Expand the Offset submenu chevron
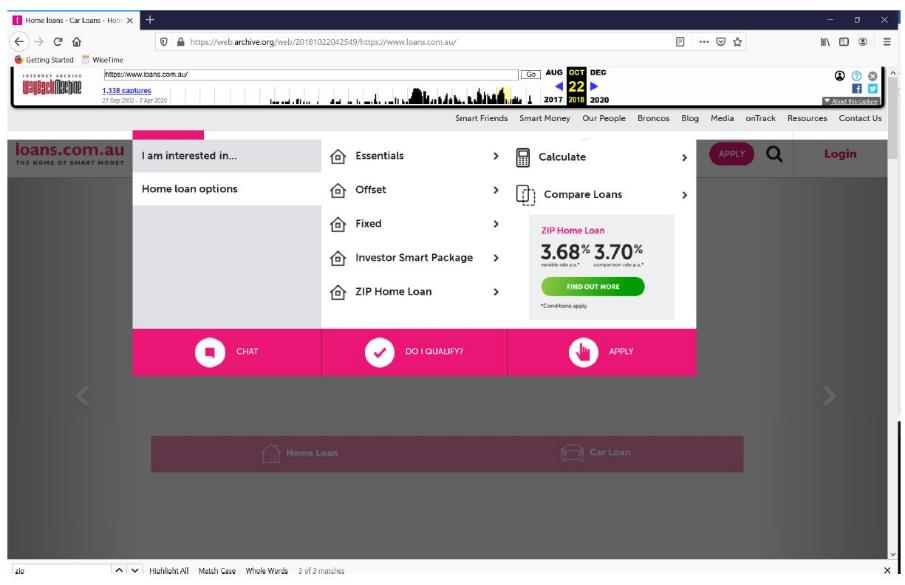Viewport: 905px width, 585px height. tap(496, 190)
